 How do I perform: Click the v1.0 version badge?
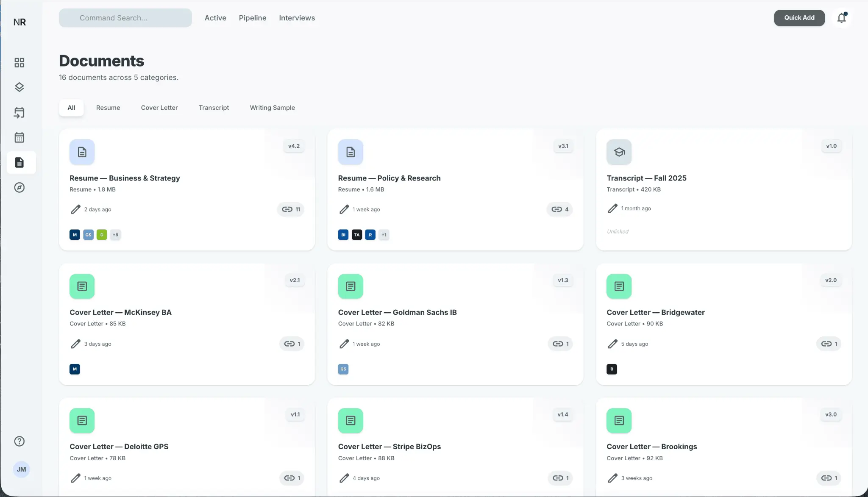[832, 146]
